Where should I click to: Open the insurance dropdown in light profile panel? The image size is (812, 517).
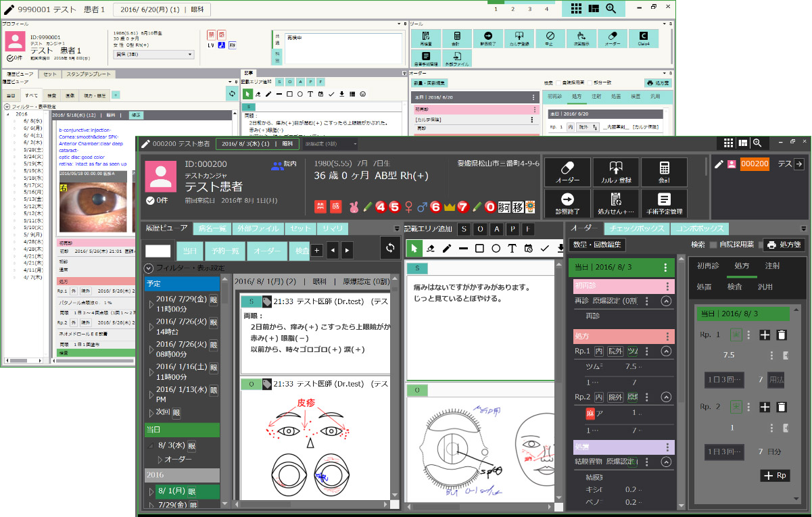153,54
